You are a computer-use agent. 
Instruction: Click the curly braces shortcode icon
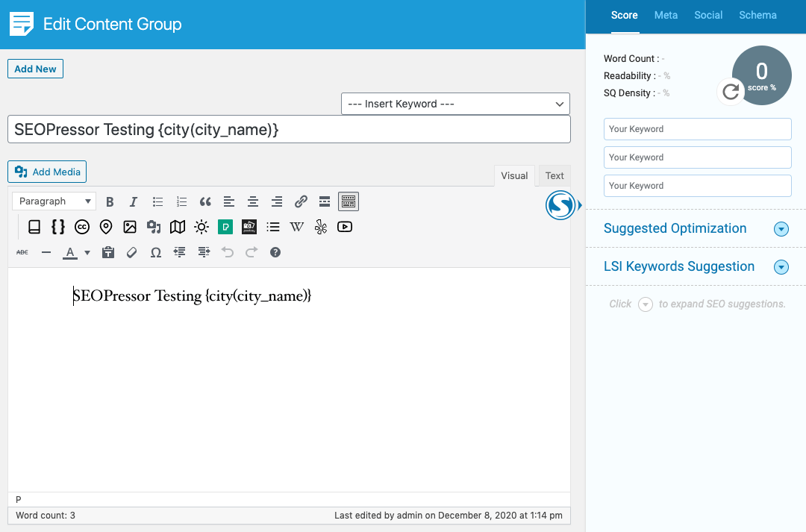(58, 227)
